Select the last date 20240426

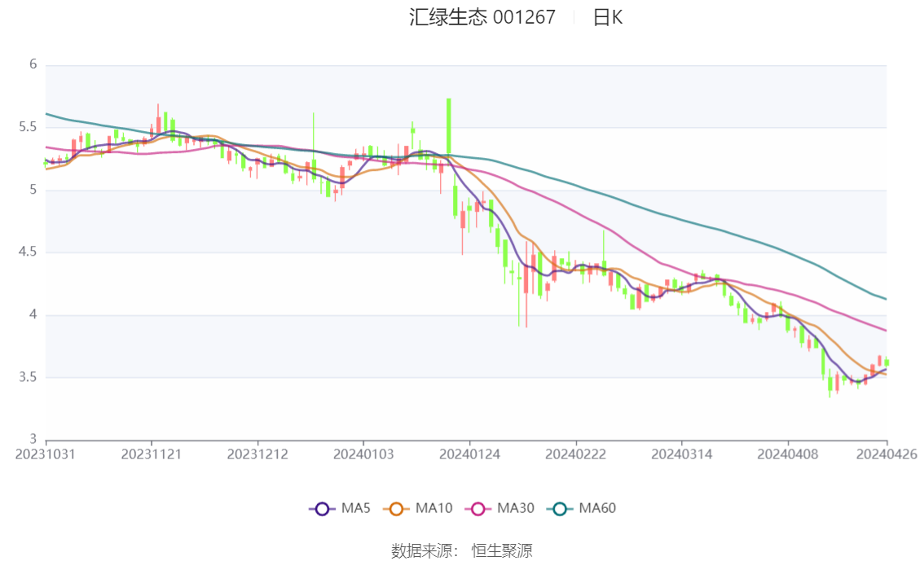(887, 454)
